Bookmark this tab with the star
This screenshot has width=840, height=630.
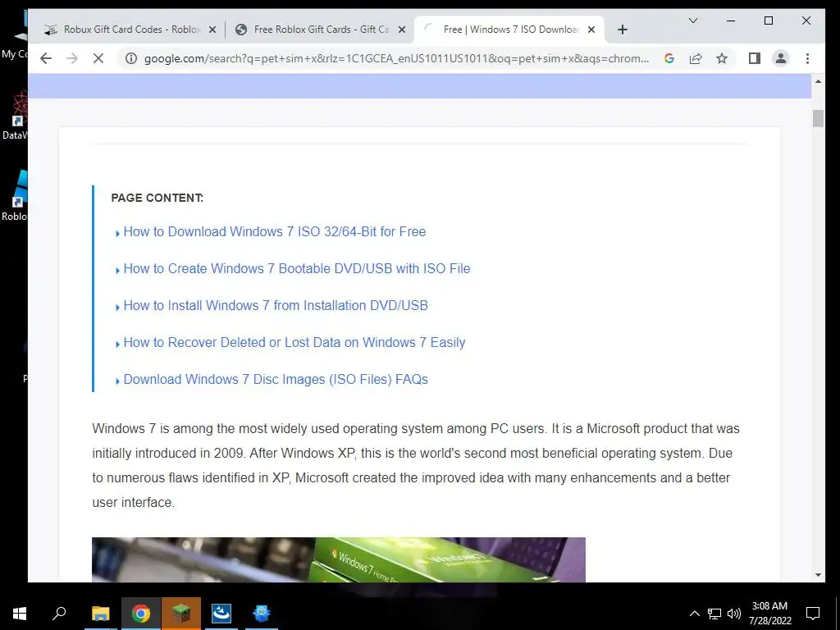click(722, 58)
